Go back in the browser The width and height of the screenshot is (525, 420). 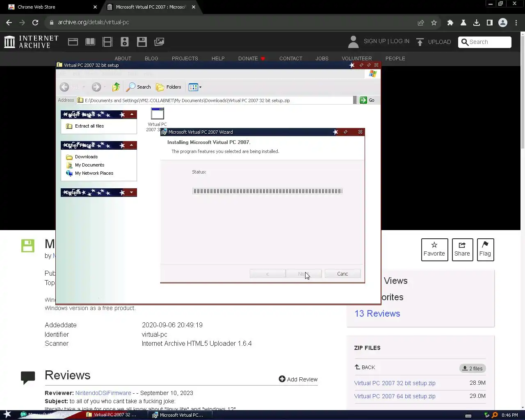click(9, 23)
